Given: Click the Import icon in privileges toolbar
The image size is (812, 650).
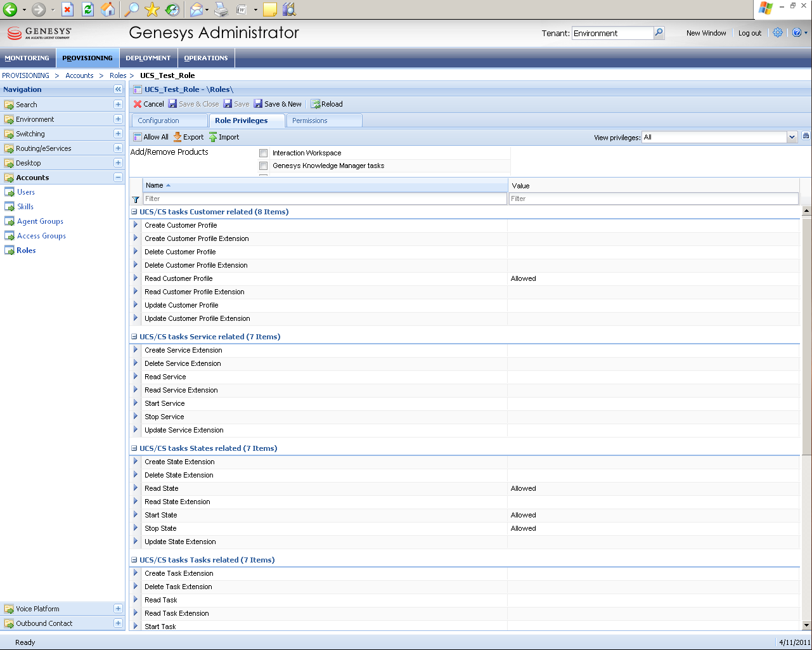Looking at the screenshot, I should point(213,137).
